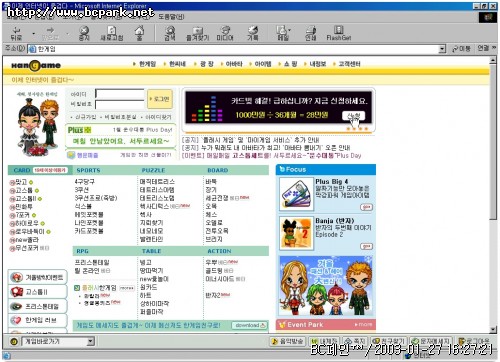500x362 pixels.
Task: Click the vertical scrollbar down arrow
Action: pos(493,329)
